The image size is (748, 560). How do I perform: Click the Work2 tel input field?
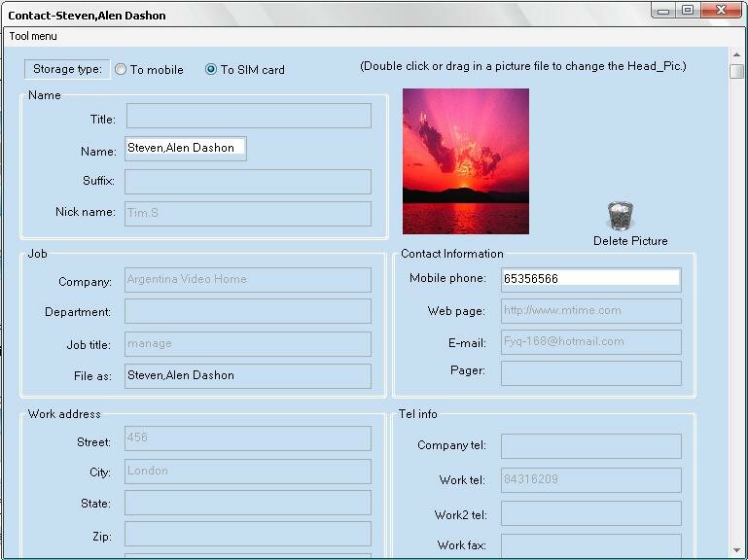591,513
